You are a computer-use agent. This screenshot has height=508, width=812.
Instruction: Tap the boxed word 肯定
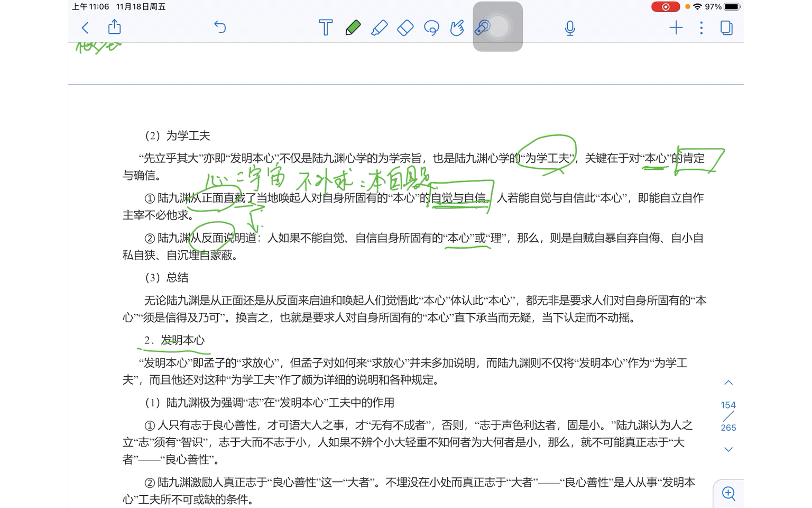click(694, 158)
